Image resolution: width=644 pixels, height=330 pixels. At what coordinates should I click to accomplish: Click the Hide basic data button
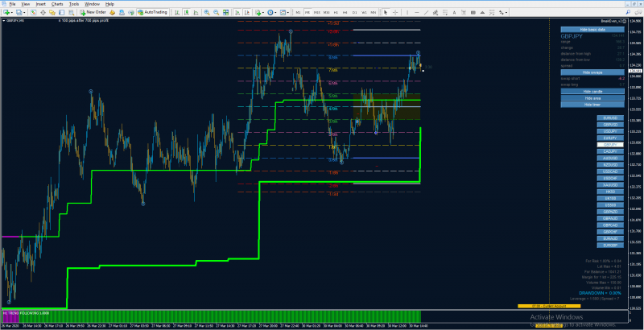tap(592, 30)
